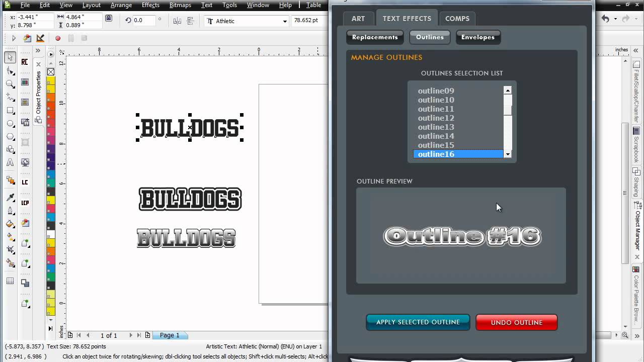Open the Effects menu
The width and height of the screenshot is (644, 362).
tap(150, 5)
